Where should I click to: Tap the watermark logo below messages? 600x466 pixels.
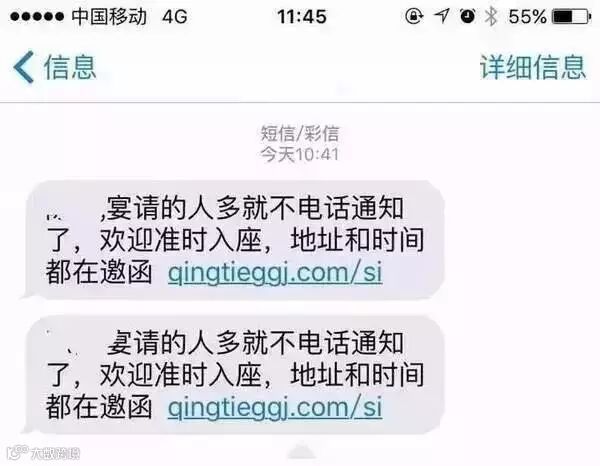44,453
